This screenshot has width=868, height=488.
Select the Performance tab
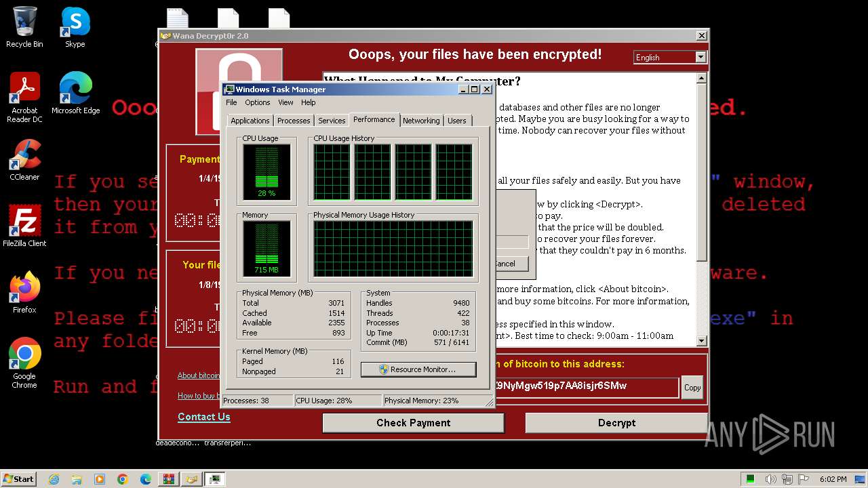click(374, 119)
